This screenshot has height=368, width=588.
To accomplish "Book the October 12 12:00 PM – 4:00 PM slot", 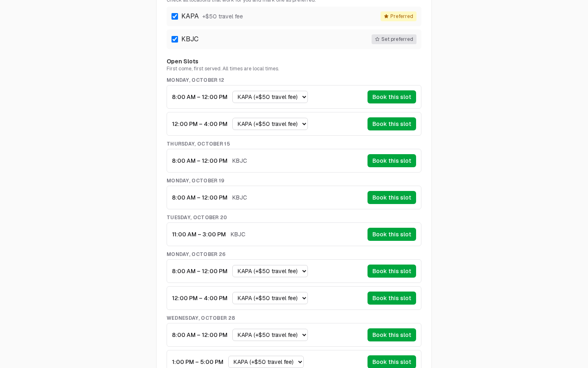I will pyautogui.click(x=392, y=124).
